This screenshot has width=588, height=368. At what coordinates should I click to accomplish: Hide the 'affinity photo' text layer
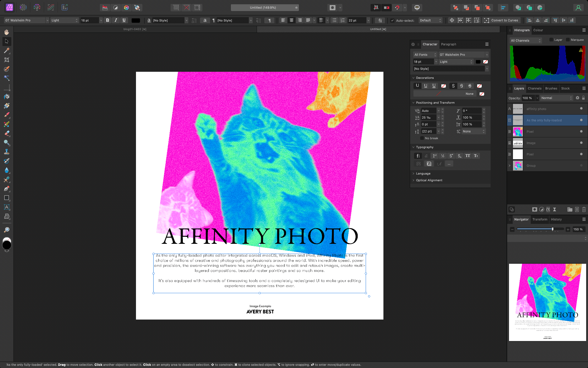click(x=581, y=109)
